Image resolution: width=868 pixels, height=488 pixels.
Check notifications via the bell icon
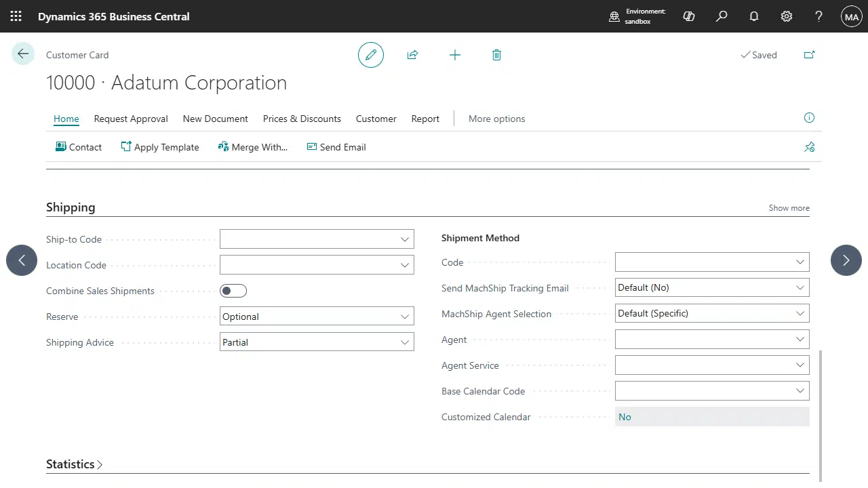point(753,16)
